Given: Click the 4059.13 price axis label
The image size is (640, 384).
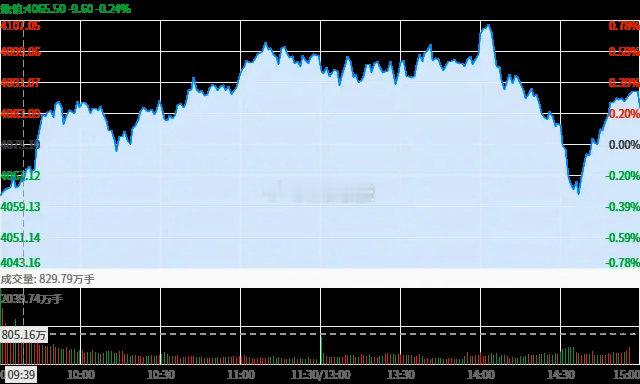Looking at the screenshot, I should (x=20, y=207).
